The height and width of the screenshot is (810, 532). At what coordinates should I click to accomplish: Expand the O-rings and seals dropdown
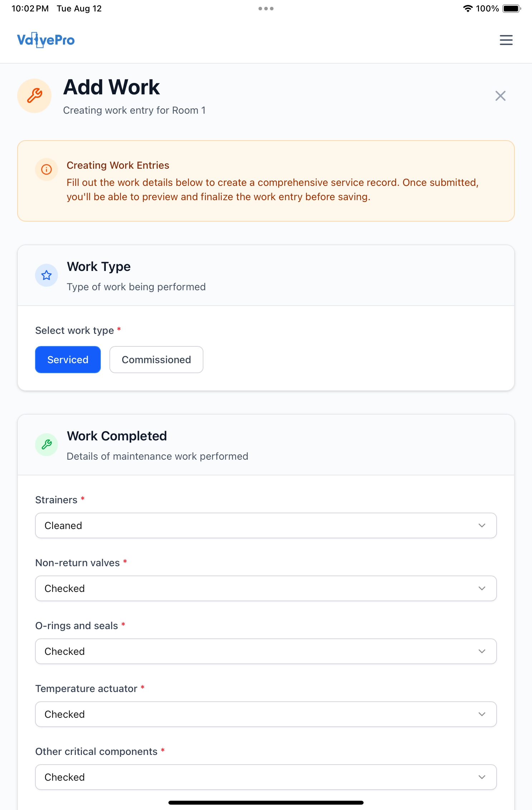point(266,651)
